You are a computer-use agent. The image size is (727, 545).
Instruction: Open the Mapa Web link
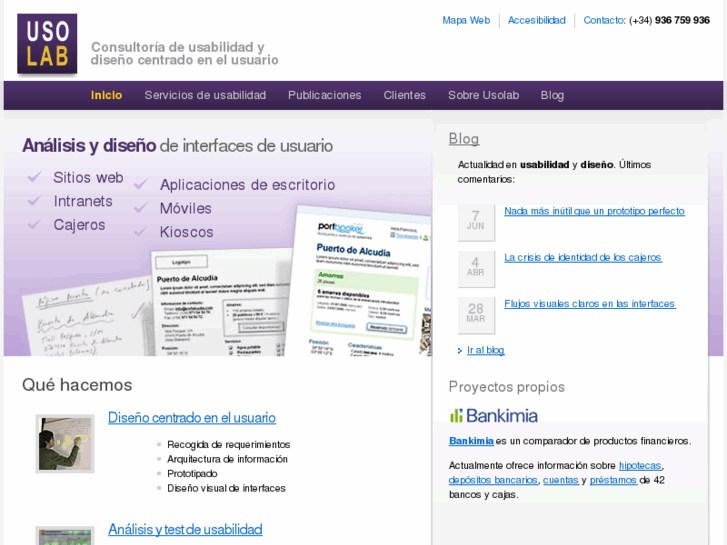(x=466, y=20)
